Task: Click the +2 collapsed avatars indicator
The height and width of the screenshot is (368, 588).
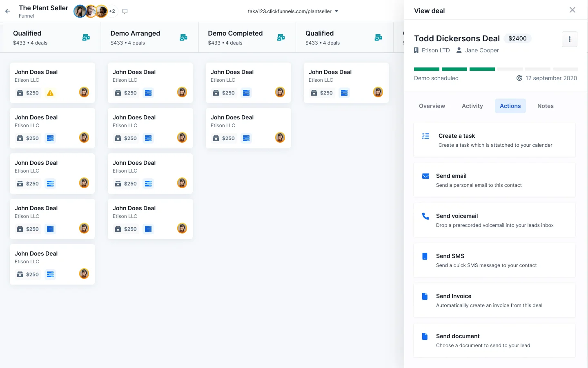Action: (112, 11)
